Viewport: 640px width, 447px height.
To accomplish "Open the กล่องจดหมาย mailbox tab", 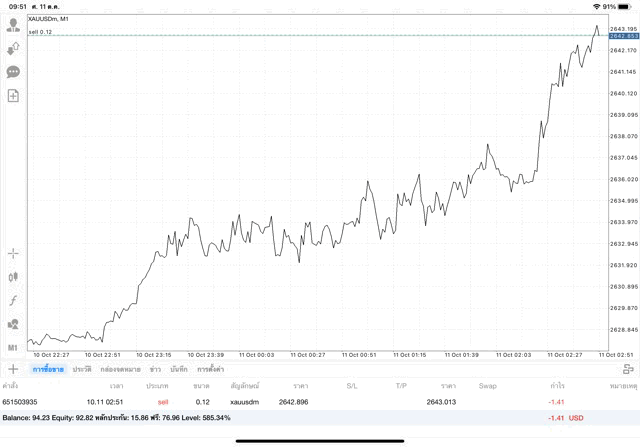I will 120,369.
